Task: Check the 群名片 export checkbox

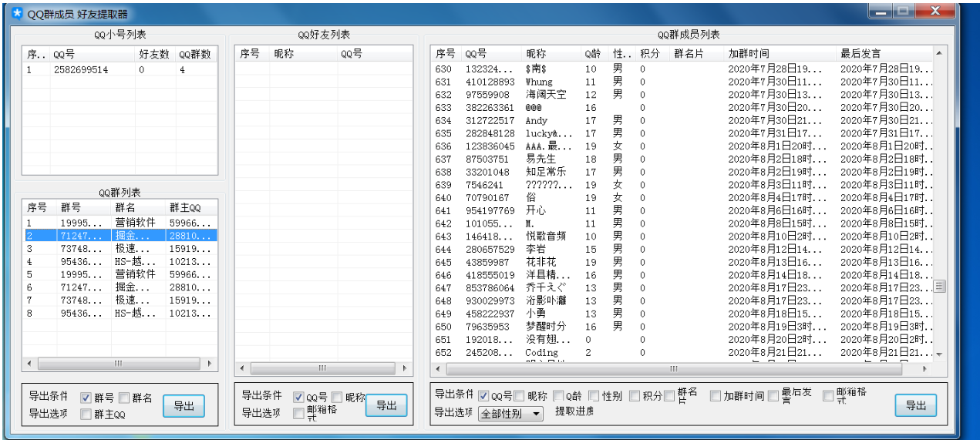Action: [x=670, y=396]
